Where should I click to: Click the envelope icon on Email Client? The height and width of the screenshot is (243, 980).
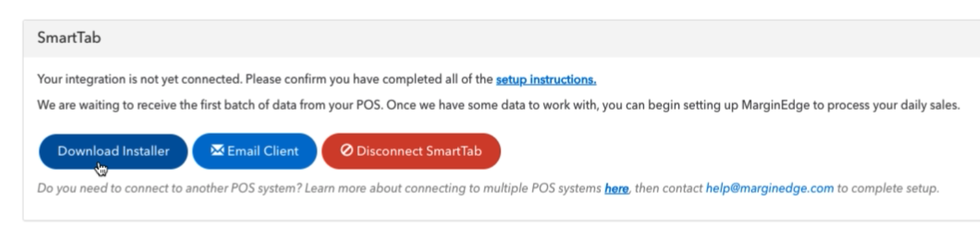(217, 150)
